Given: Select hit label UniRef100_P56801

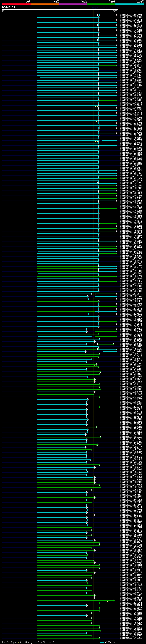Looking at the screenshot, I should tap(131, 72).
